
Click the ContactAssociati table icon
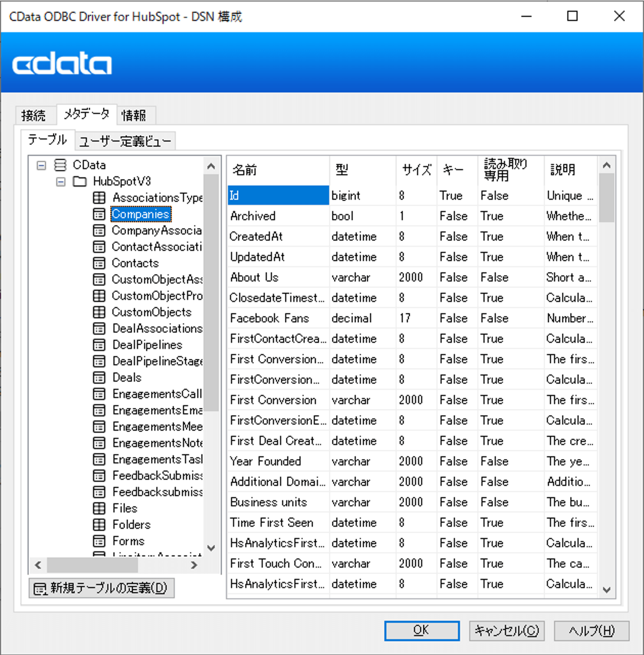tap(99, 247)
